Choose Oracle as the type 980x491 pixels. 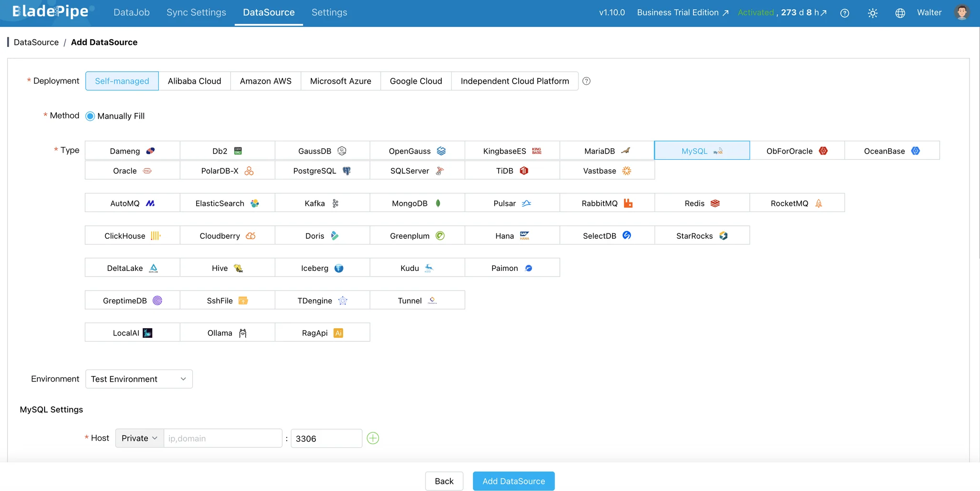click(133, 171)
